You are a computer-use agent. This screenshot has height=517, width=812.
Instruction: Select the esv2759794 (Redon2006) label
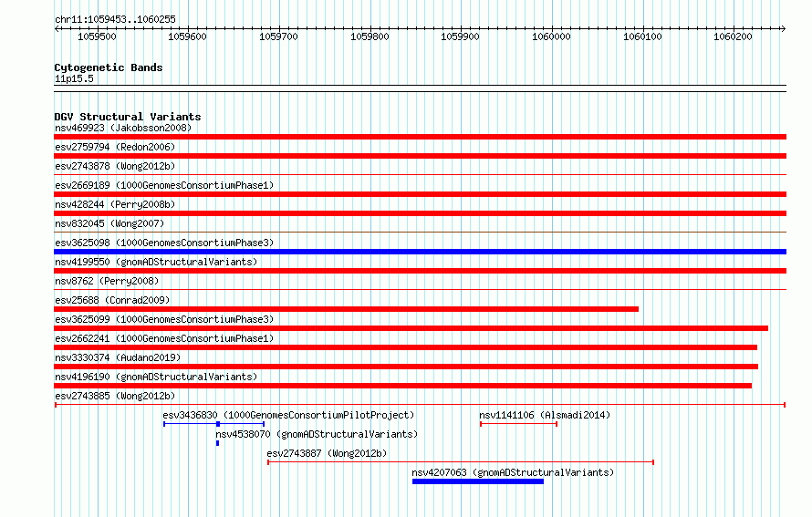point(115,147)
